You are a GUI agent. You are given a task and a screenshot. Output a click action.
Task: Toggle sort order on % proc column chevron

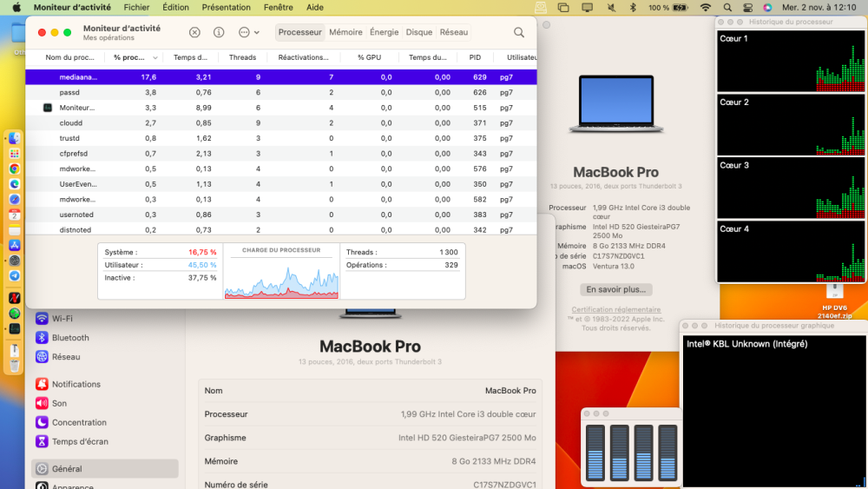(155, 57)
